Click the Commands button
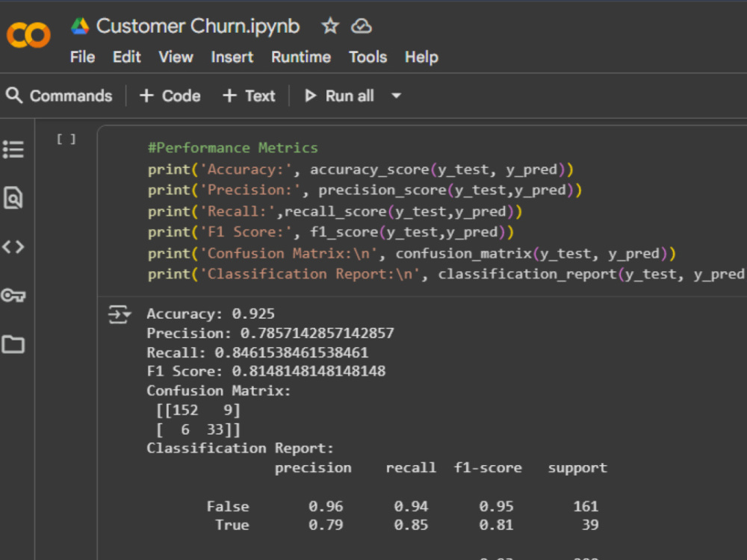Image resolution: width=747 pixels, height=560 pixels. click(x=59, y=96)
